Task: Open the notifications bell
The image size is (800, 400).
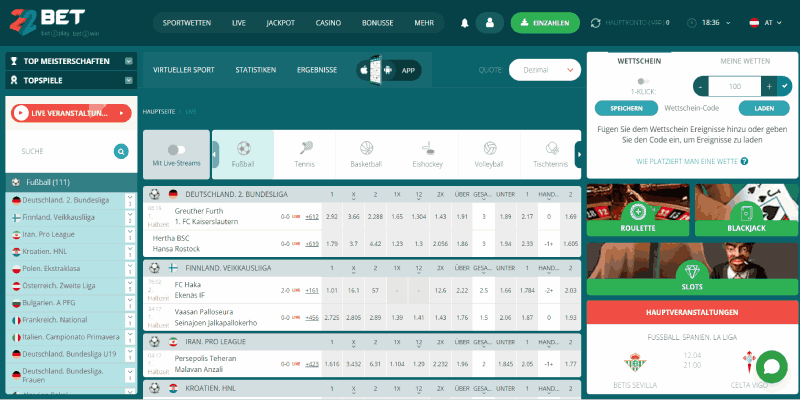Action: (x=465, y=23)
